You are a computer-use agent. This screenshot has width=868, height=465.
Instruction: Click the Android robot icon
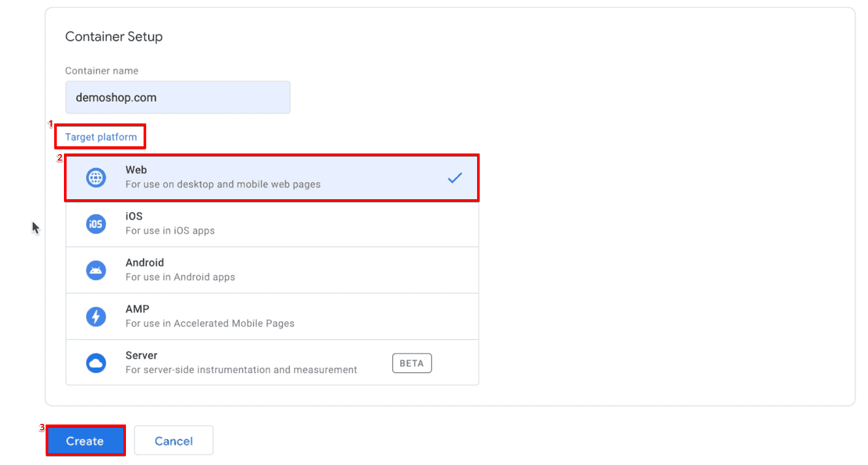(96, 270)
